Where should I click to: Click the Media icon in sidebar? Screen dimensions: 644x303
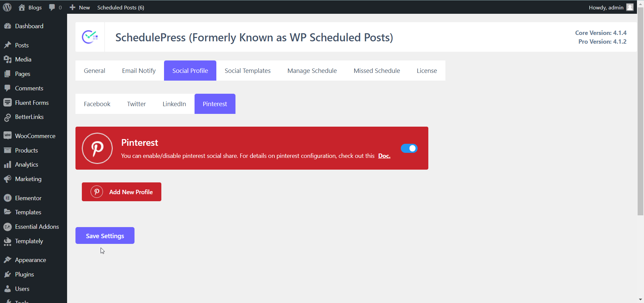7,59
